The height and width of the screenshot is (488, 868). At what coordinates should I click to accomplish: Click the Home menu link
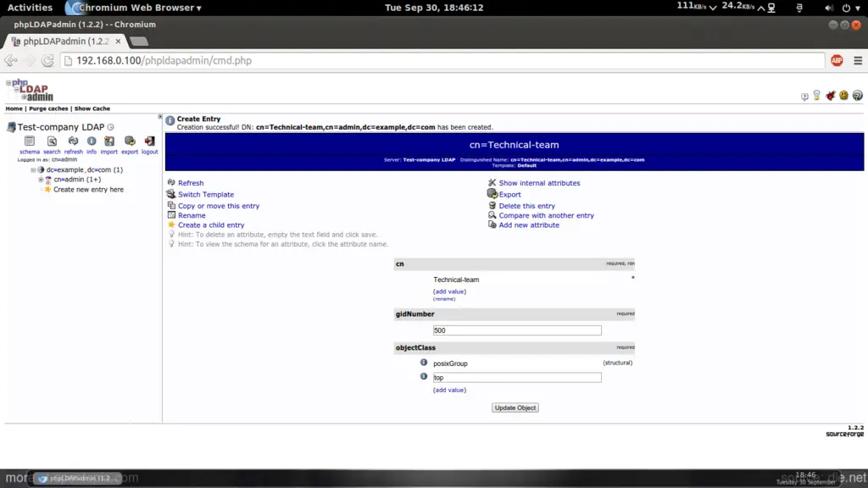tap(14, 108)
